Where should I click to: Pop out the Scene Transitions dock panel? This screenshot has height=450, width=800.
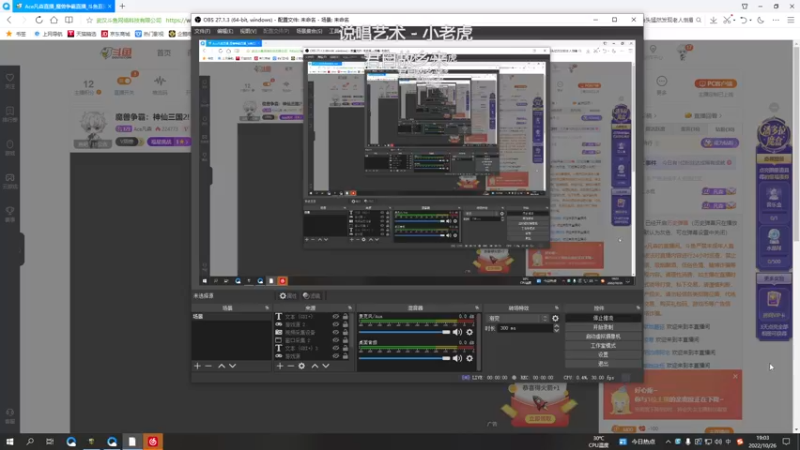point(557,308)
